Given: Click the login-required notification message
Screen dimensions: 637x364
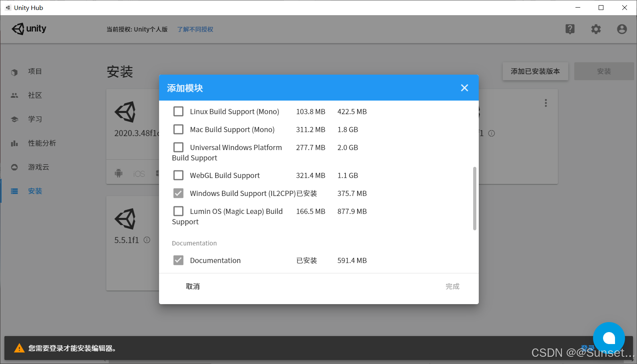Looking at the screenshot, I should click(72, 348).
